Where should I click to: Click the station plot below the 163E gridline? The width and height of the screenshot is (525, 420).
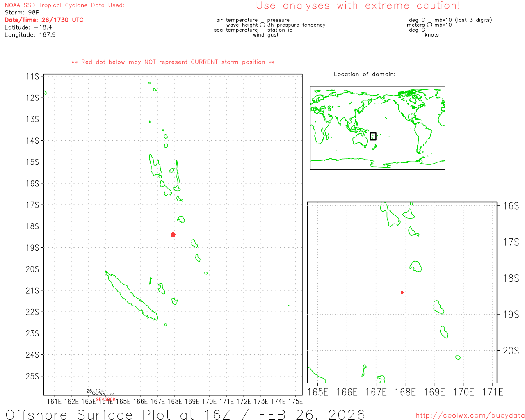click(x=94, y=393)
